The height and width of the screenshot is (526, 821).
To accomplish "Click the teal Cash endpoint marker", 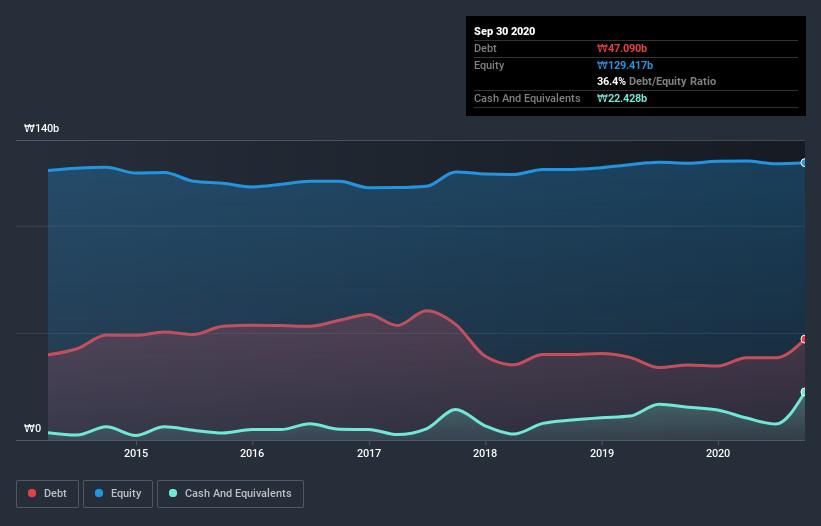I will 804,392.
